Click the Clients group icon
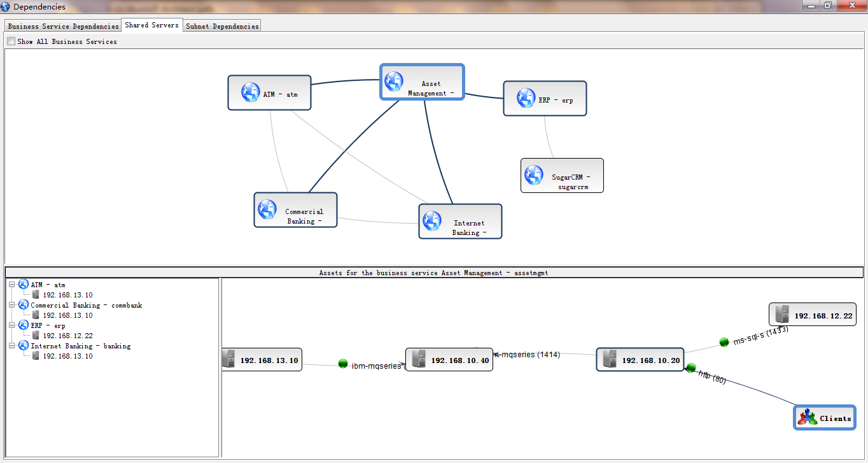 [x=807, y=417]
